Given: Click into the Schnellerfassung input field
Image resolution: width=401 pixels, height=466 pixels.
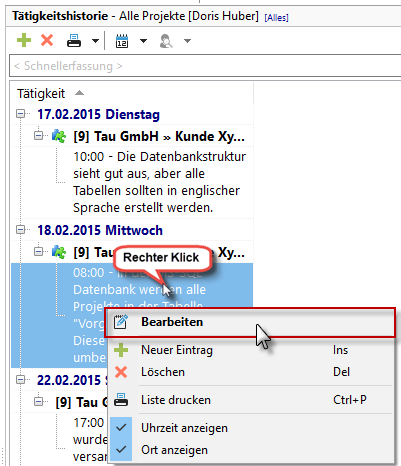Looking at the screenshot, I should pyautogui.click(x=205, y=66).
